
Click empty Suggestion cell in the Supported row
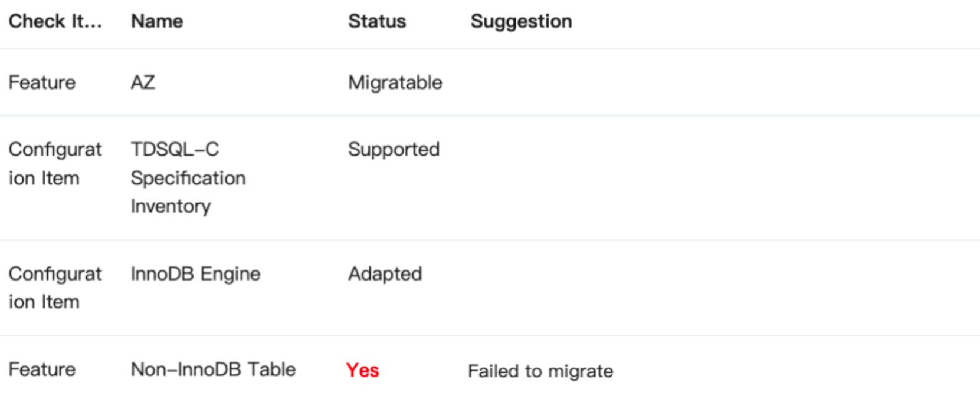pyautogui.click(x=708, y=177)
